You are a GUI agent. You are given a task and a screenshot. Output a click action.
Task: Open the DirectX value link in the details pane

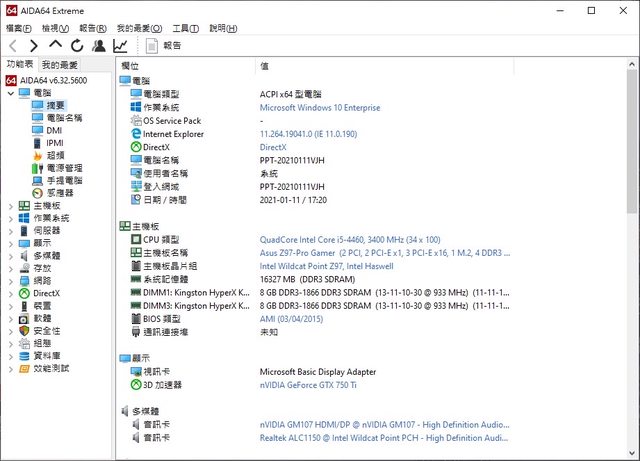point(273,147)
